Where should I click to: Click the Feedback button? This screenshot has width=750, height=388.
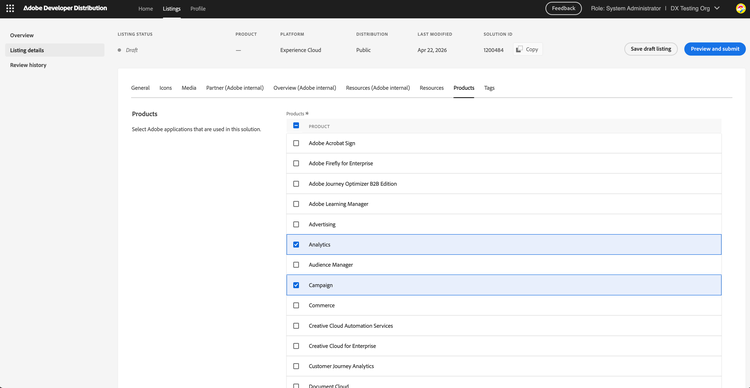(563, 8)
